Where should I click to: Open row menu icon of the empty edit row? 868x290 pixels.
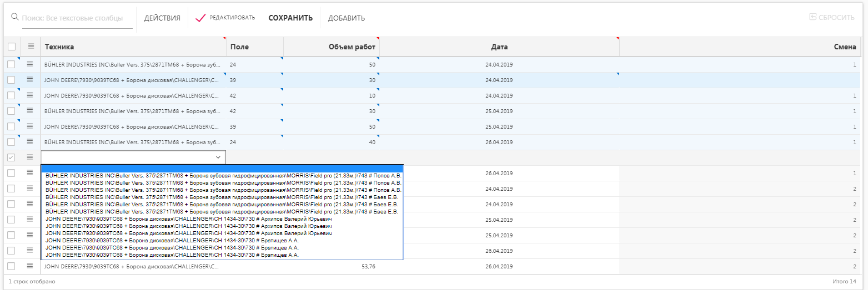pos(30,157)
